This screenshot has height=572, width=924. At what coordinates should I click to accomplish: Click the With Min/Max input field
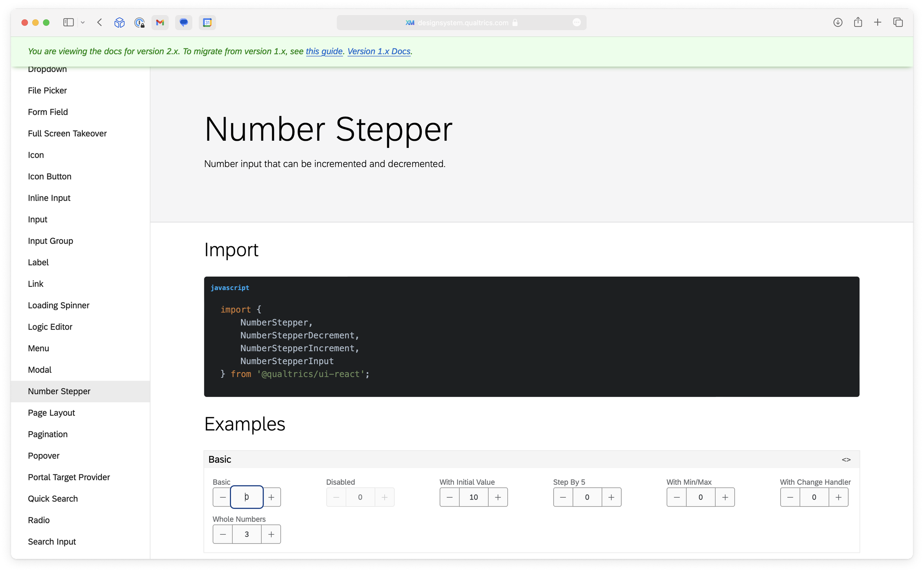(x=701, y=497)
